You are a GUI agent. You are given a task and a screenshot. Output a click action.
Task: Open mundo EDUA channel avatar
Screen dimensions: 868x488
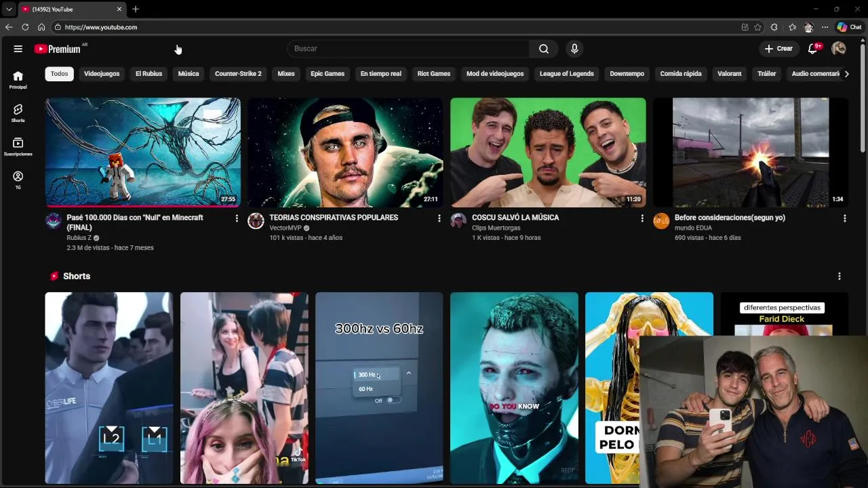pos(661,221)
